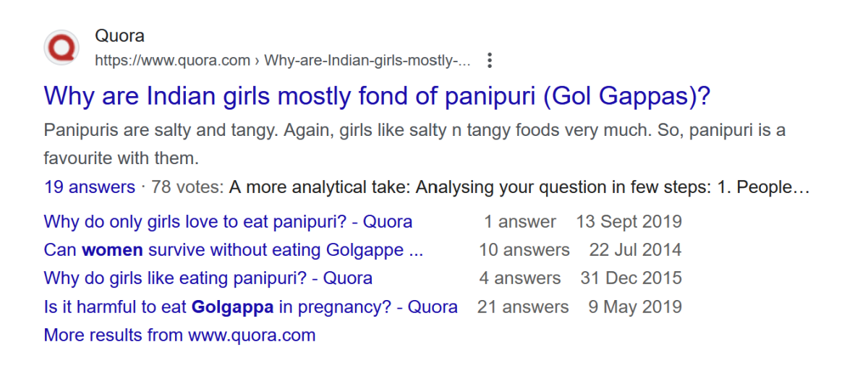The width and height of the screenshot is (868, 368).
Task: Click the 'A more analytical take' answer preview
Action: click(519, 187)
